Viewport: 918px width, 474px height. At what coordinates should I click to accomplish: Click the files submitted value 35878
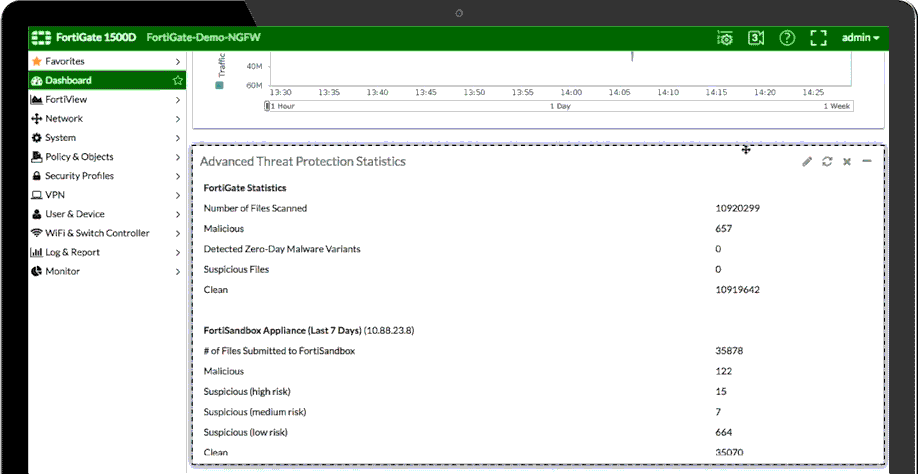729,351
